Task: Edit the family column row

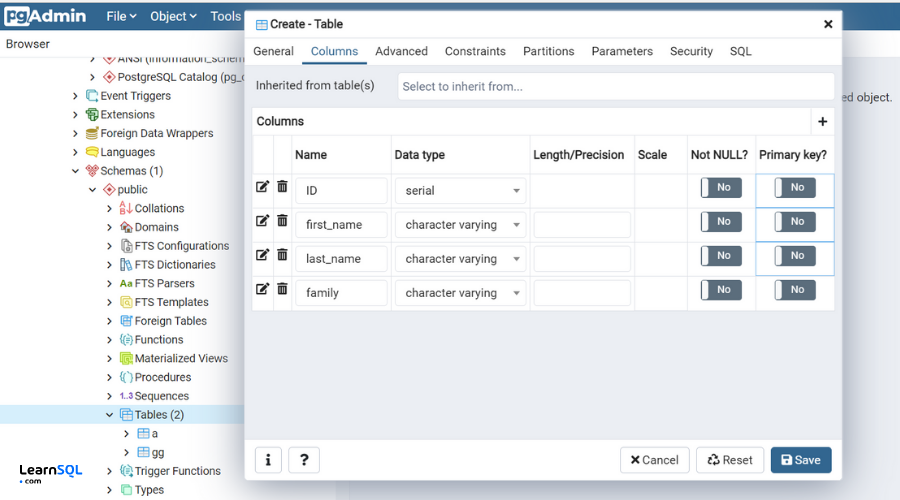Action: (x=262, y=289)
